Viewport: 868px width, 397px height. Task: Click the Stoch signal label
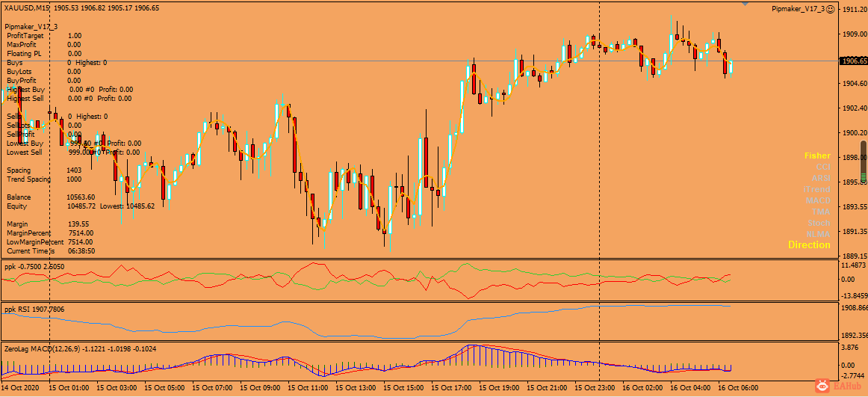(x=819, y=223)
